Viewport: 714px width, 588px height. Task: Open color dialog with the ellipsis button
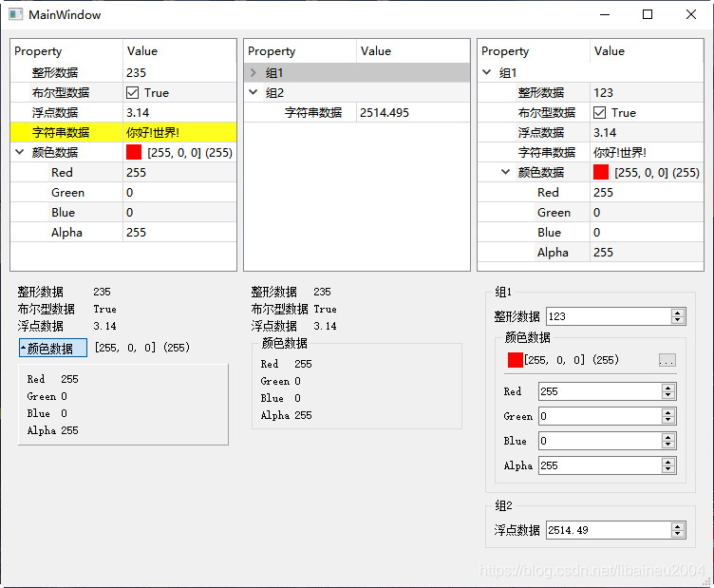point(667,360)
